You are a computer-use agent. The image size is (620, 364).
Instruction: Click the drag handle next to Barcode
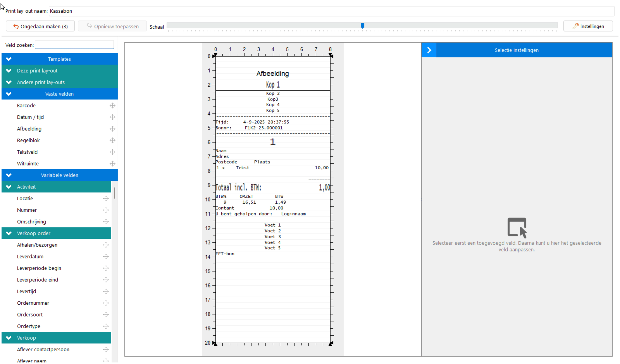(112, 105)
